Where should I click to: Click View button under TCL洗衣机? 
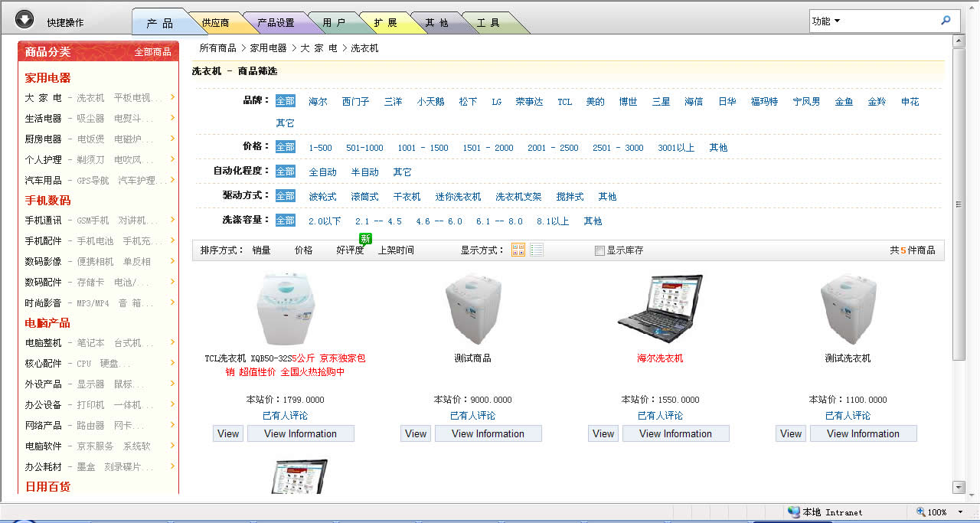[x=228, y=433]
